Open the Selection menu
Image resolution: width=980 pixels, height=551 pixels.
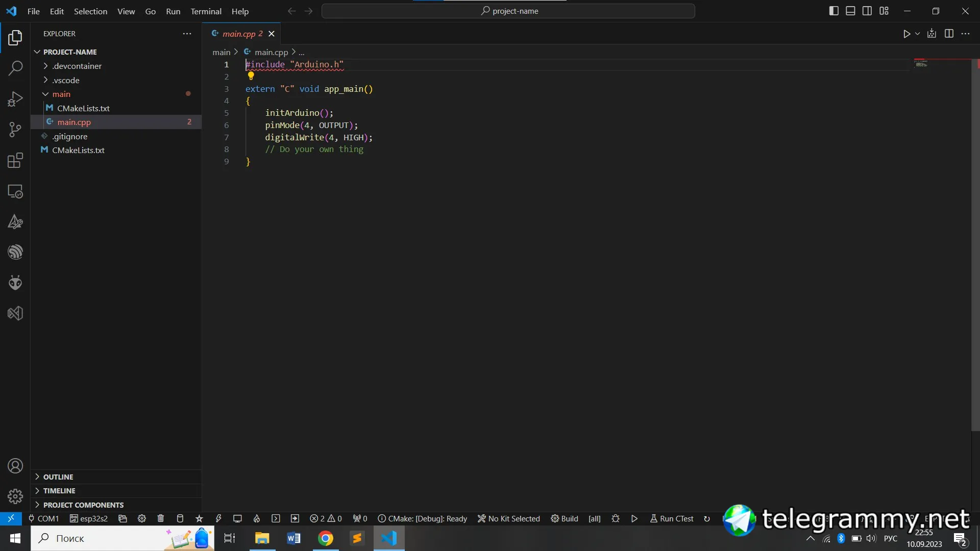coord(90,11)
